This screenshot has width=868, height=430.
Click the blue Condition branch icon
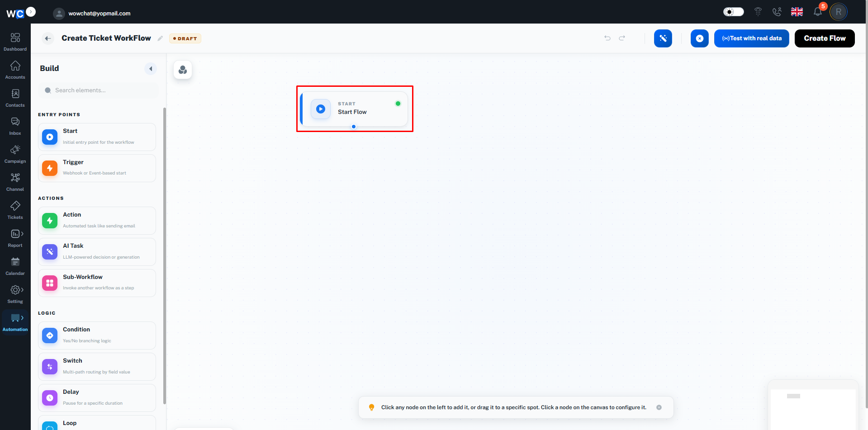pyautogui.click(x=50, y=335)
